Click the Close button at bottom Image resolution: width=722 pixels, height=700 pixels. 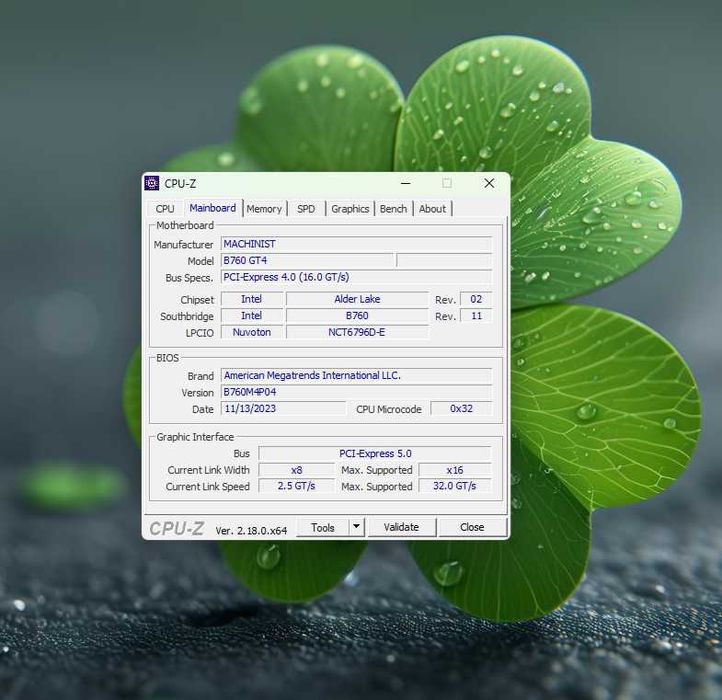[x=472, y=527]
